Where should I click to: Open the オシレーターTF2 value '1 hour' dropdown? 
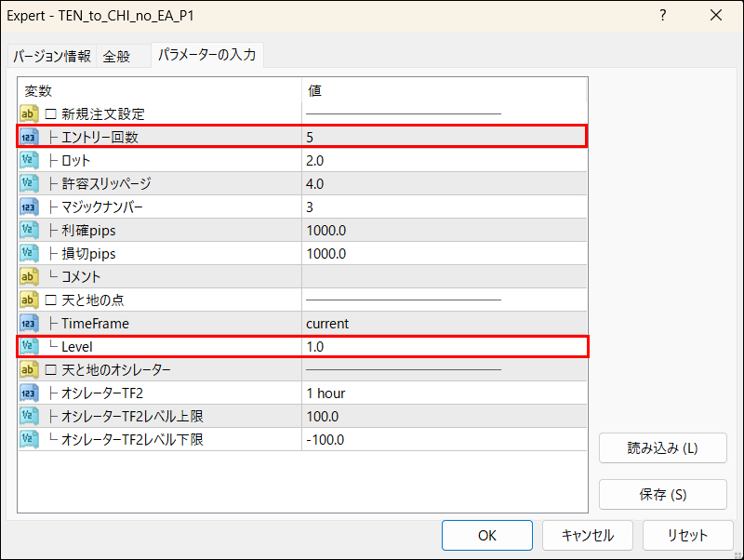coord(445,393)
